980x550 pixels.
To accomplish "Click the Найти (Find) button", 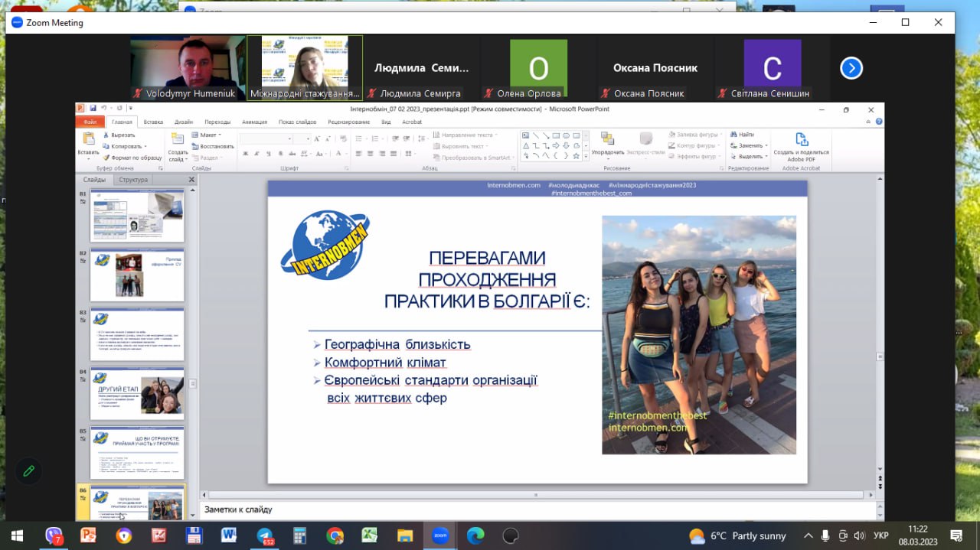I will point(742,135).
